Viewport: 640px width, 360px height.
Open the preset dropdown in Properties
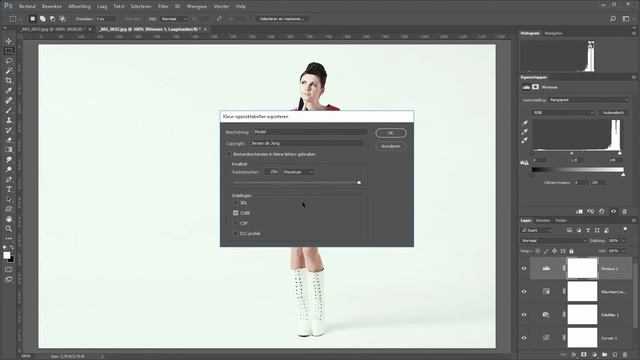589,100
